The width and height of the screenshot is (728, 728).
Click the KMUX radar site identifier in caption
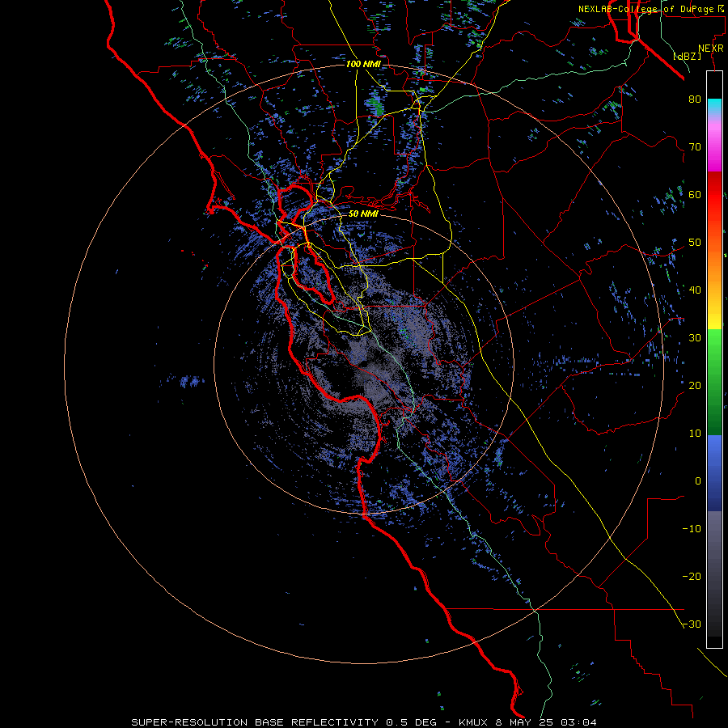474,722
